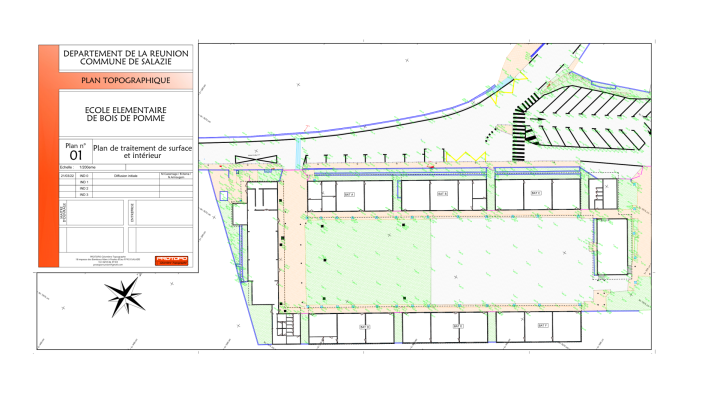Click the 'Echelle' scale line
The width and height of the screenshot is (720, 393).
coord(92,168)
